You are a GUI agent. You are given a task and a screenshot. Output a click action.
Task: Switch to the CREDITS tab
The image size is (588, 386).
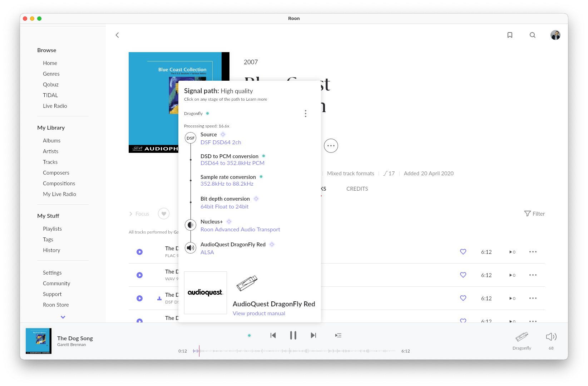pyautogui.click(x=357, y=189)
